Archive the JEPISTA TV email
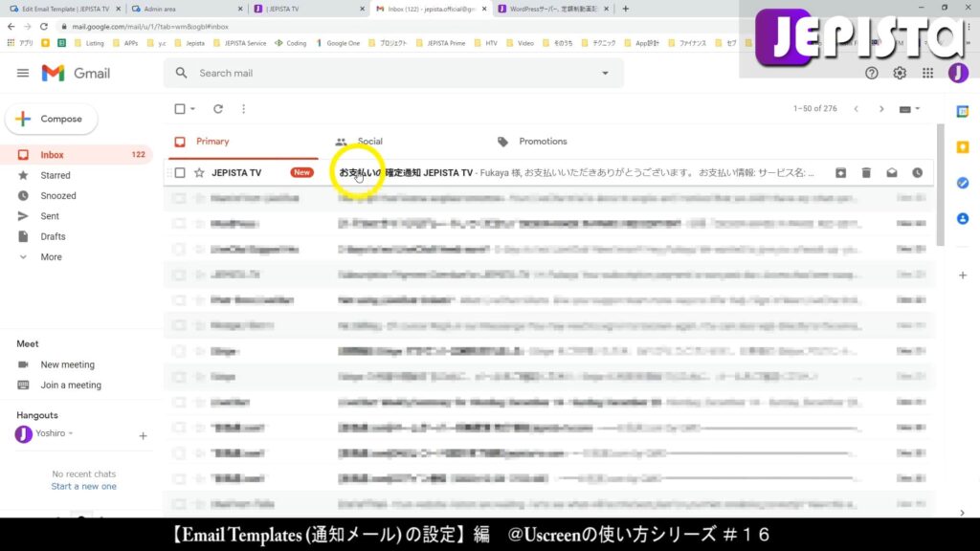The height and width of the screenshot is (551, 980). click(x=840, y=172)
